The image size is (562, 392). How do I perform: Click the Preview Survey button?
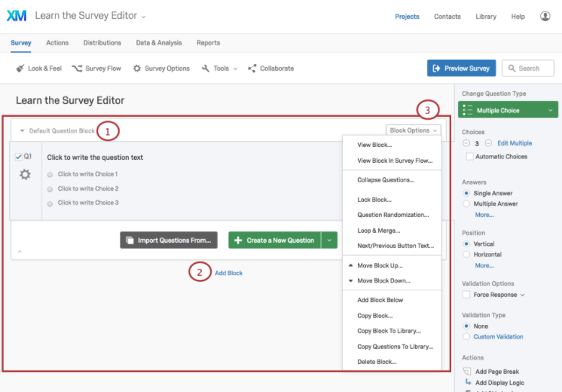[461, 68]
